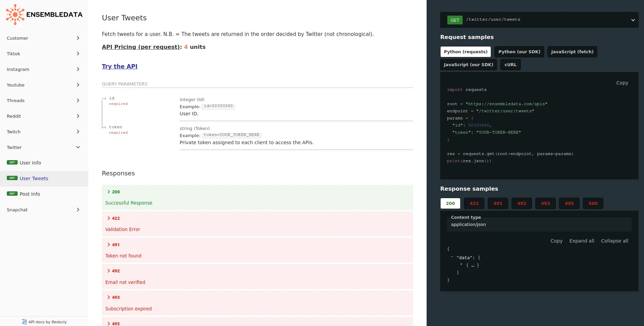Expand the 200 Successful Response row
This screenshot has width=644, height=326.
tap(257, 197)
